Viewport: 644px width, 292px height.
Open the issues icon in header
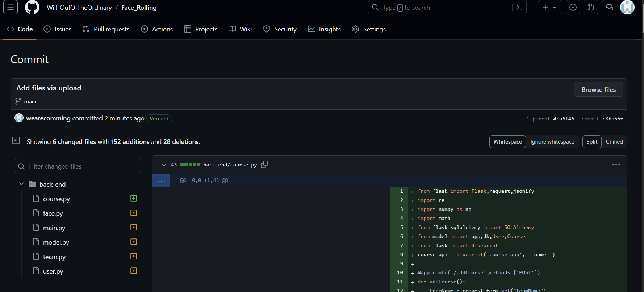[573, 8]
